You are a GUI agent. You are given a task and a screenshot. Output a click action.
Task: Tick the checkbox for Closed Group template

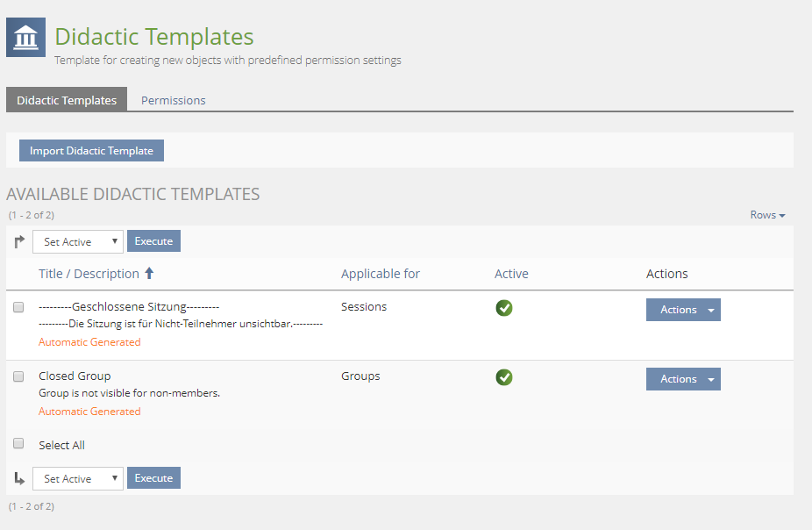click(18, 376)
